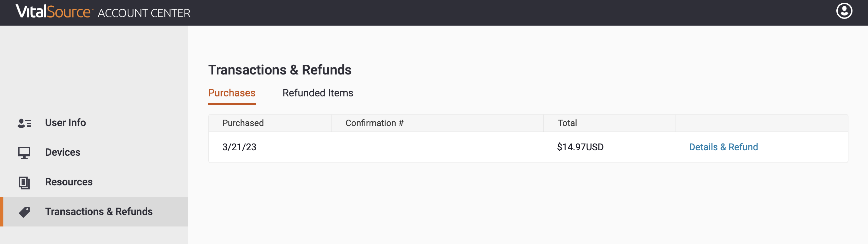Click the Resources document icon
This screenshot has width=868, height=244.
click(24, 182)
